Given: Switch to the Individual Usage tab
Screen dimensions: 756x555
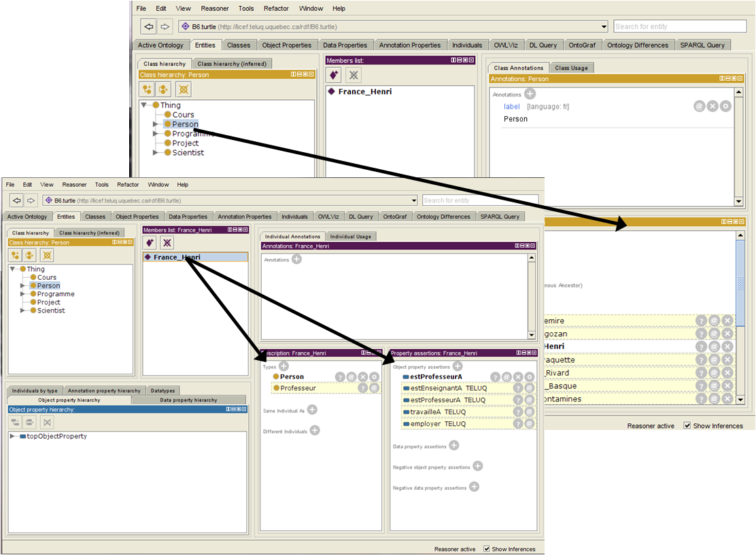Looking at the screenshot, I should click(x=351, y=236).
